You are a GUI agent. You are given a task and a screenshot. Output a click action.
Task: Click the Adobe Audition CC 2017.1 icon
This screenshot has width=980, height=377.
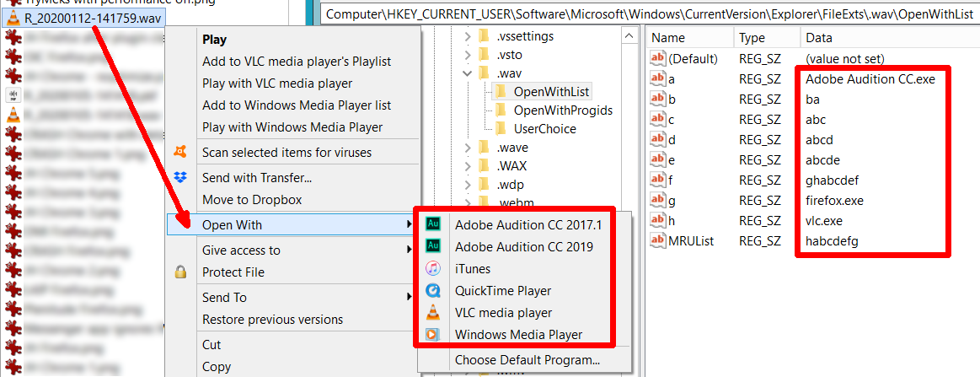tap(432, 224)
